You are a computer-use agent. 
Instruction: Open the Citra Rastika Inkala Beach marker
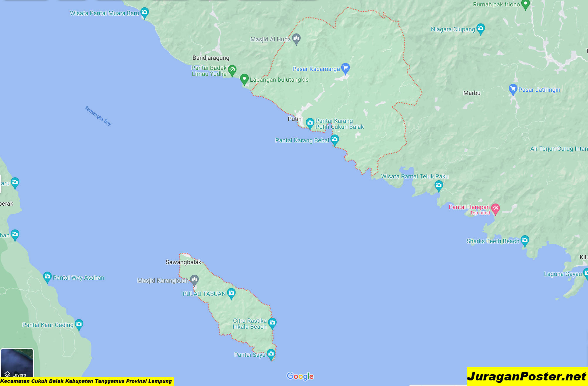pos(272,323)
